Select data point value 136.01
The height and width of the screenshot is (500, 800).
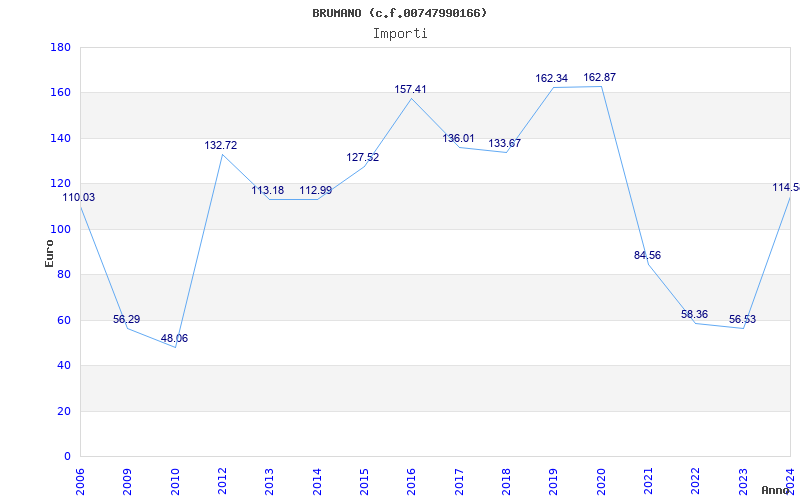pos(458,138)
